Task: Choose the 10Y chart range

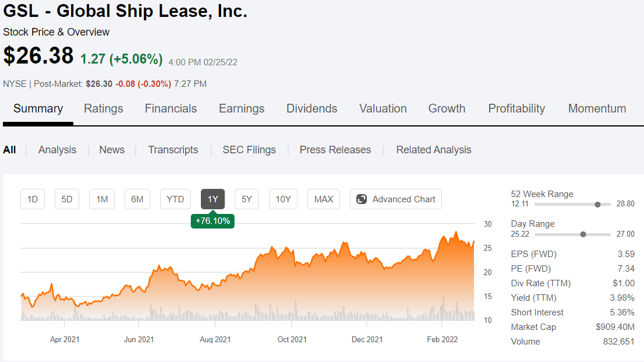Action: pos(283,199)
